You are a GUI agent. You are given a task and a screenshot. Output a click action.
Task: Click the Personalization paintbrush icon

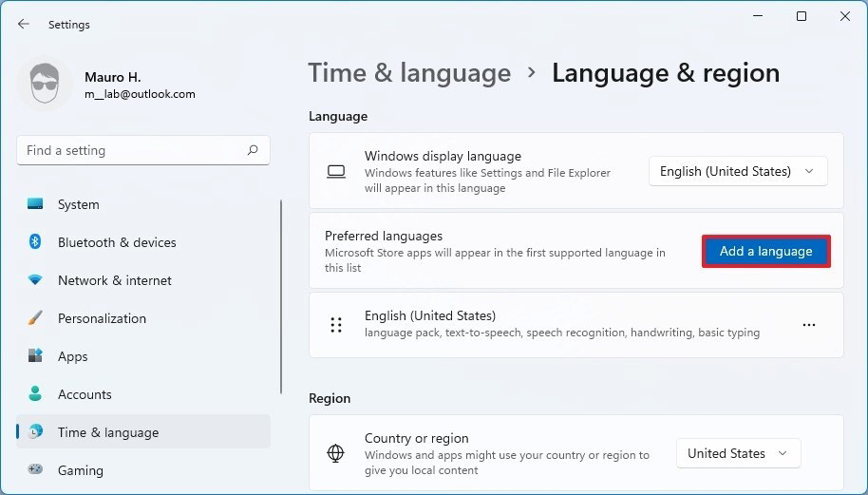pyautogui.click(x=35, y=318)
